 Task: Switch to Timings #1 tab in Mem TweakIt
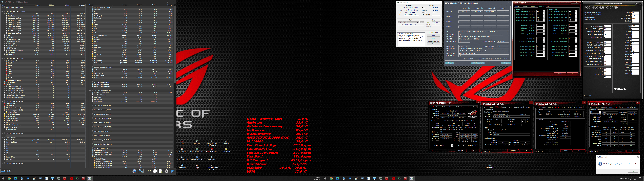click(x=518, y=7)
